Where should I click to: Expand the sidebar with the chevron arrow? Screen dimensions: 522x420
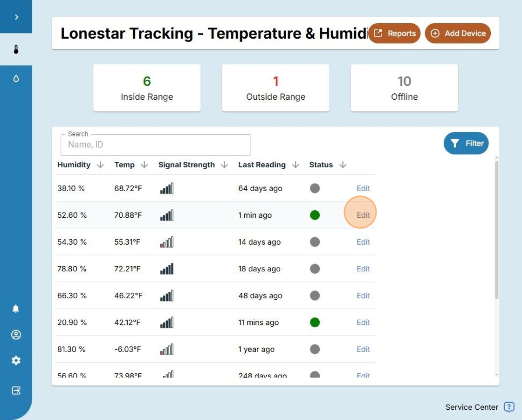tap(16, 17)
